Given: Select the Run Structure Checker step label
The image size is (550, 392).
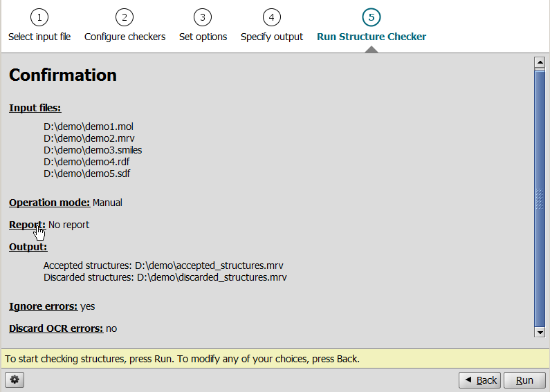Looking at the screenshot, I should [372, 37].
